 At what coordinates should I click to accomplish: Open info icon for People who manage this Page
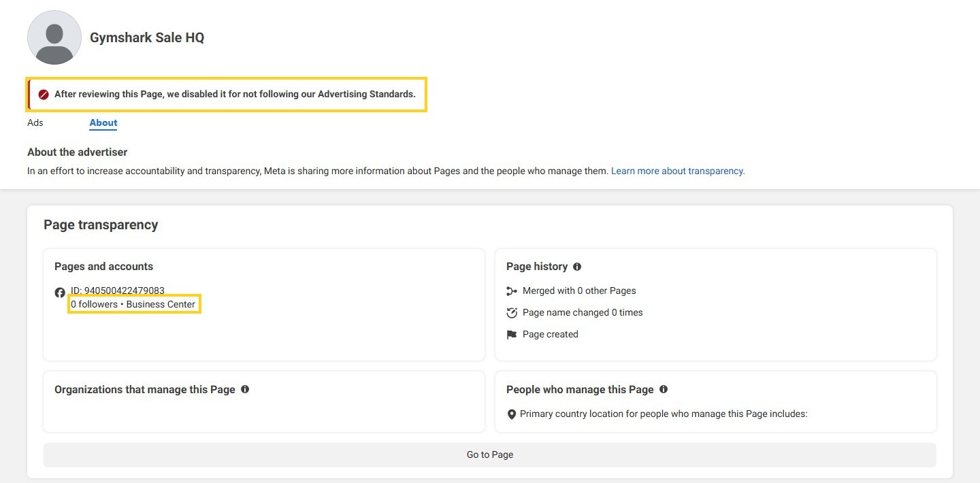pos(664,389)
